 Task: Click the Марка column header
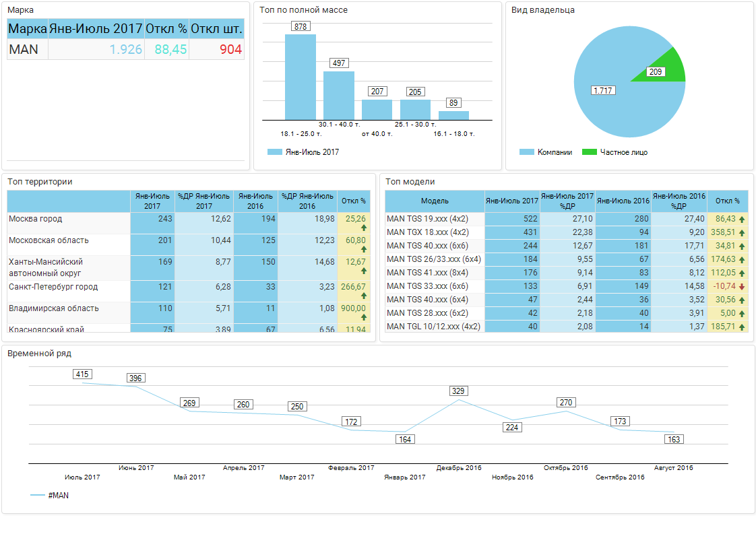click(28, 29)
